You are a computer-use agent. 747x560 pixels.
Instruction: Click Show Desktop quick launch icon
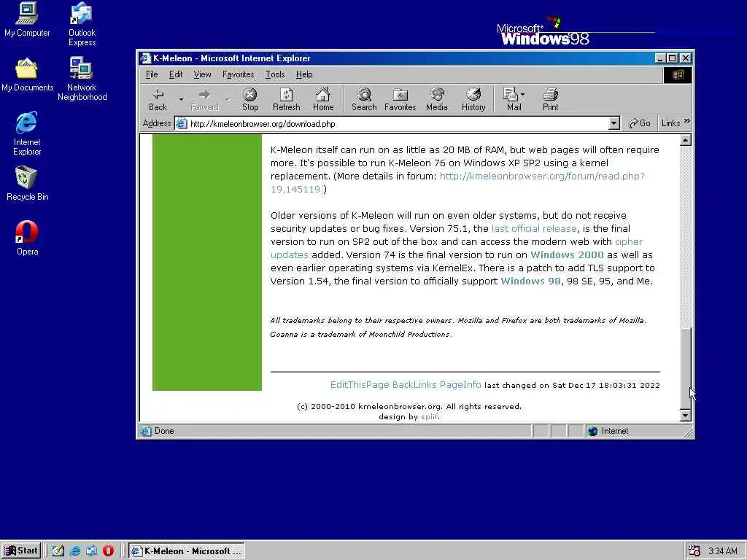pos(58,551)
